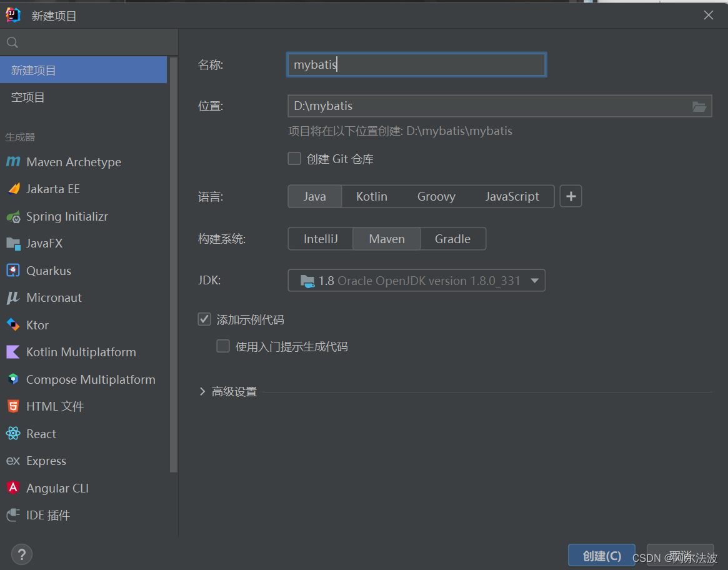Close the New Project dialog
The image size is (728, 570).
click(709, 16)
